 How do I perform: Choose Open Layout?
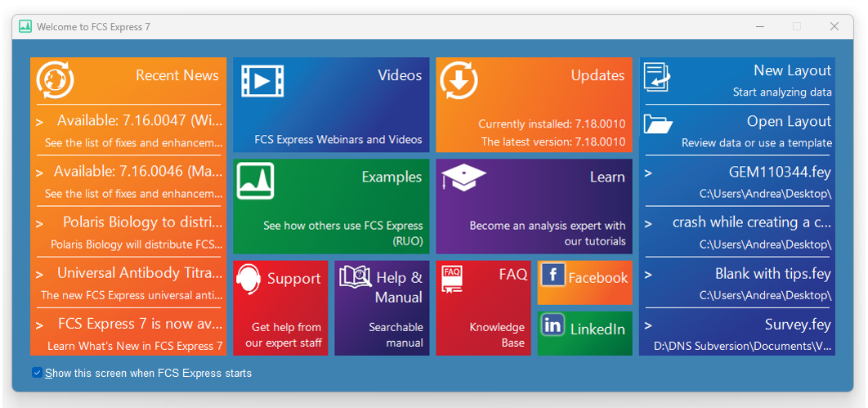789,121
